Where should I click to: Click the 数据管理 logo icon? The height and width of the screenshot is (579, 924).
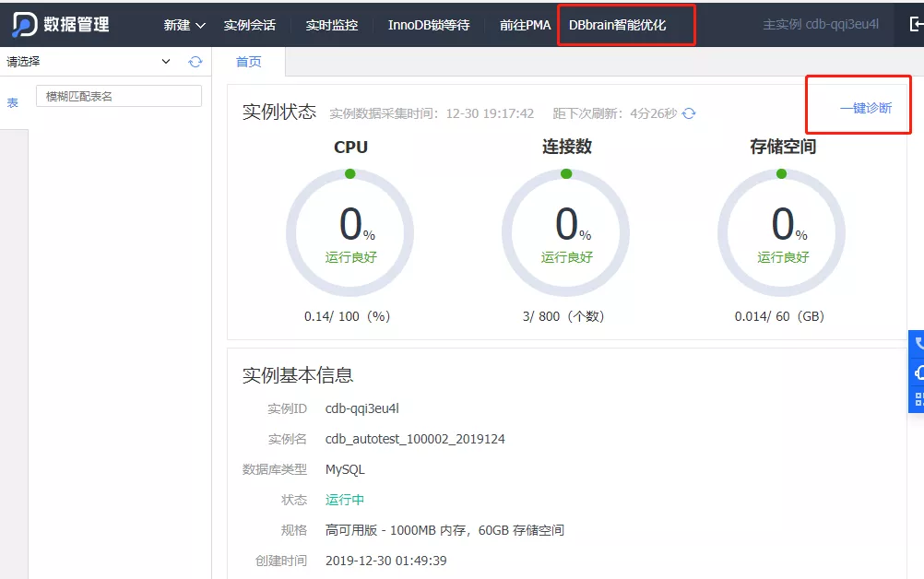click(x=25, y=25)
